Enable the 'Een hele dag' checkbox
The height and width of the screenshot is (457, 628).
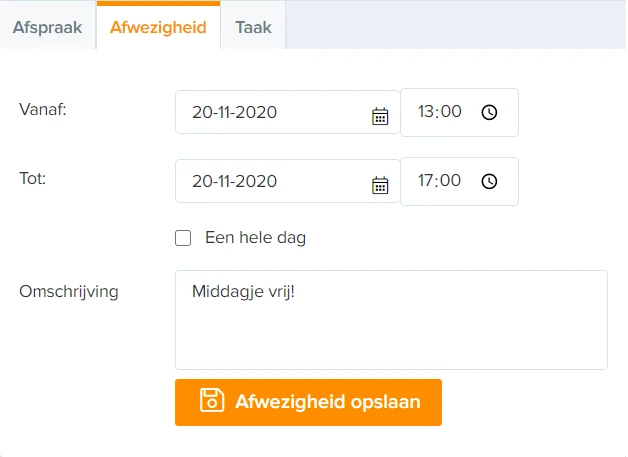pyautogui.click(x=183, y=238)
